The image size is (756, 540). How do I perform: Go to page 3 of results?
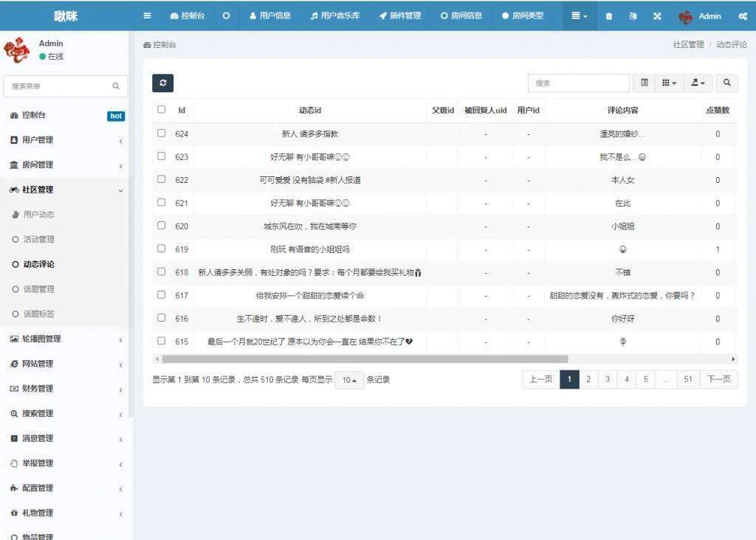(x=607, y=379)
